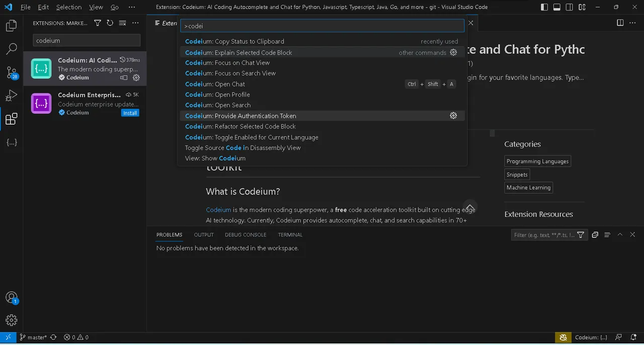Split the editor to the right
The height and width of the screenshot is (345, 644).
(620, 23)
